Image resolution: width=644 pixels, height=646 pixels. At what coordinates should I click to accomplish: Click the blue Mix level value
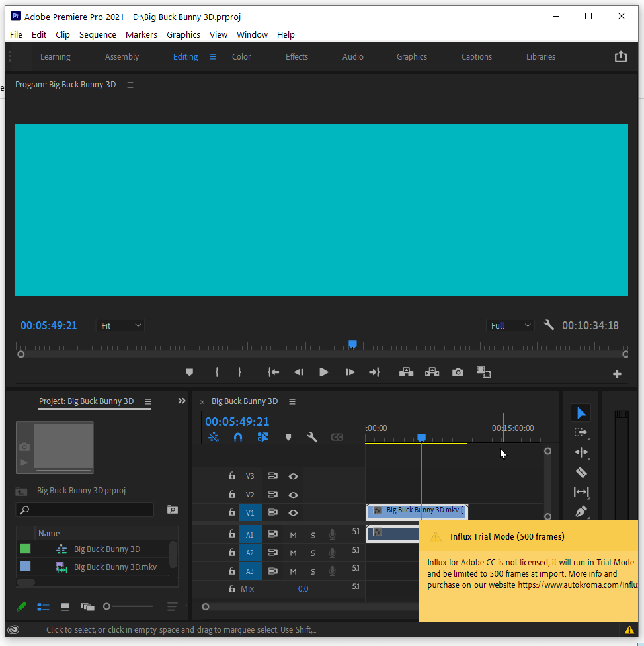(x=303, y=588)
